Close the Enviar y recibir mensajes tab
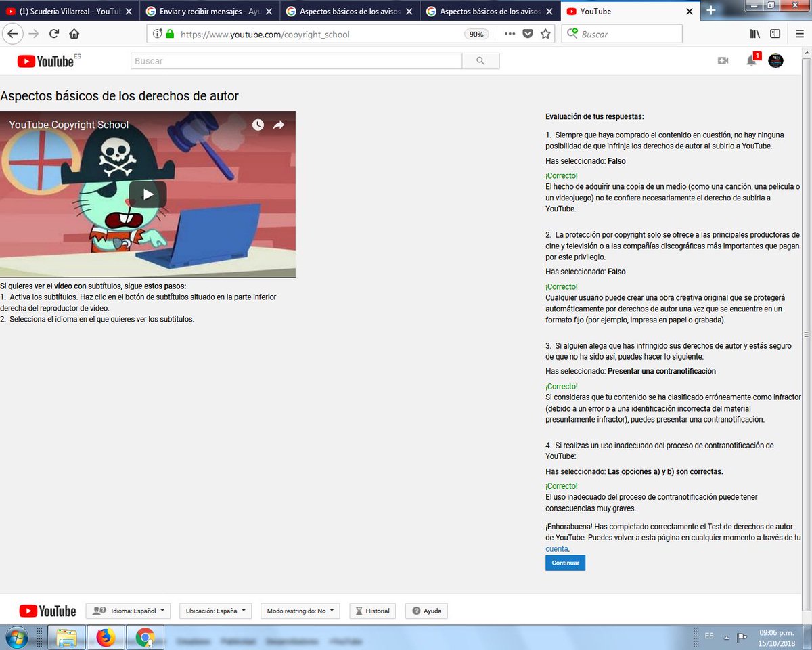Viewport: 812px width, 650px height. tap(269, 12)
